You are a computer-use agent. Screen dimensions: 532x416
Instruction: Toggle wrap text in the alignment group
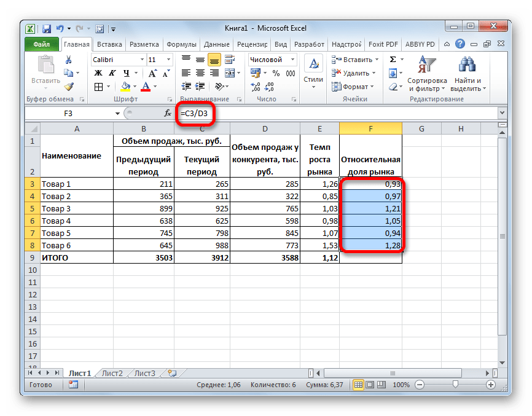230,60
